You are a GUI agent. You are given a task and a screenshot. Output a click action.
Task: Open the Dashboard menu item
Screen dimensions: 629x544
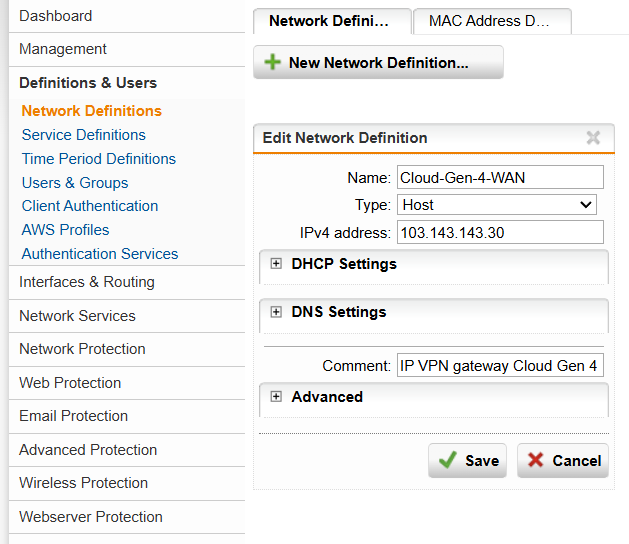click(56, 16)
